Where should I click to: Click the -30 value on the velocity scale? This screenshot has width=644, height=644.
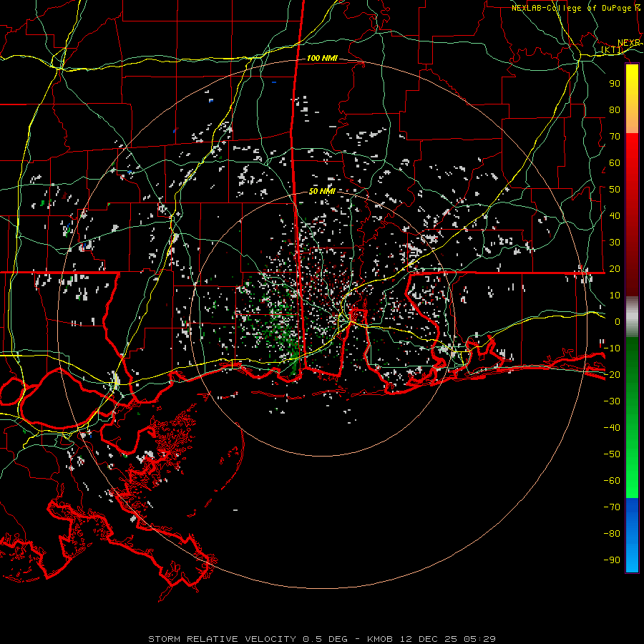(x=612, y=401)
